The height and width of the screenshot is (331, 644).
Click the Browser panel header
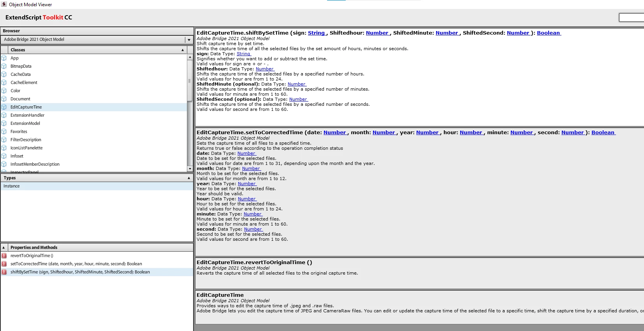[x=97, y=31]
